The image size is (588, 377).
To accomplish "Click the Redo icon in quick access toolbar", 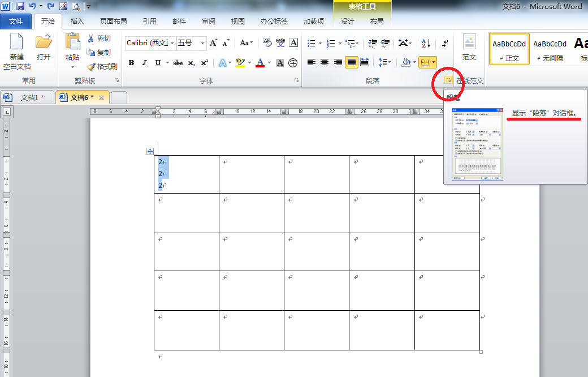I will pyautogui.click(x=51, y=6).
